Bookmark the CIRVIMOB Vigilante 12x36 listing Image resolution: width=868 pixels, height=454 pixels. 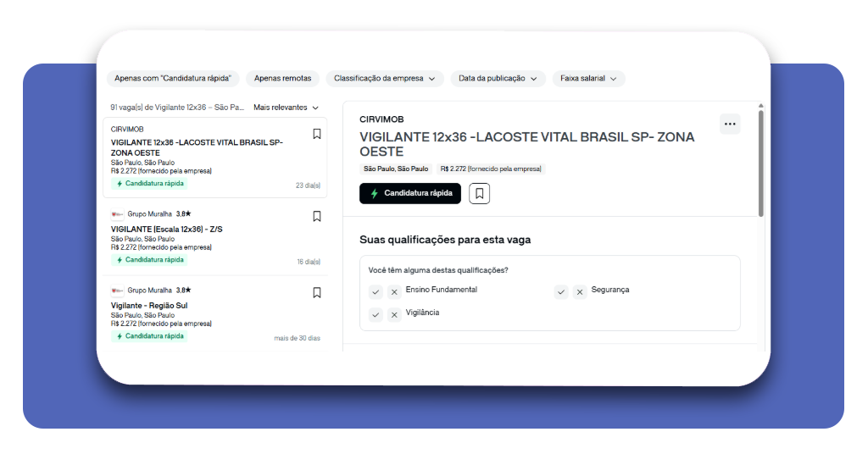tap(317, 134)
